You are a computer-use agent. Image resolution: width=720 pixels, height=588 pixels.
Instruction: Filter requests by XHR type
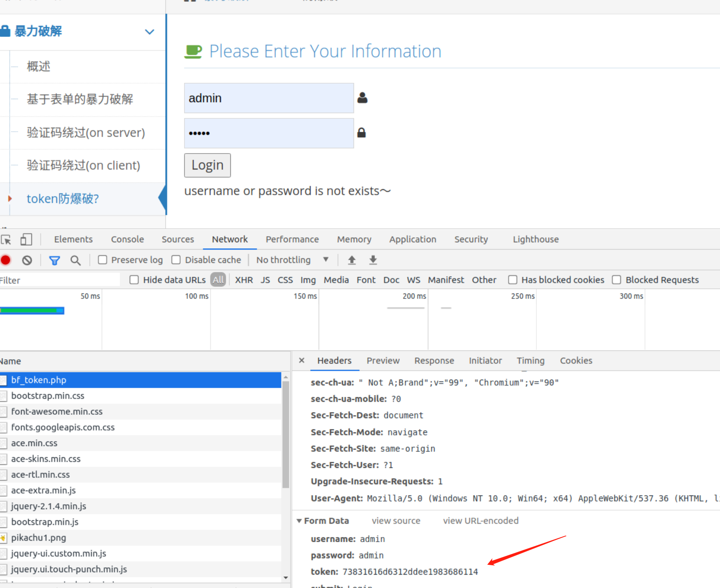[244, 280]
